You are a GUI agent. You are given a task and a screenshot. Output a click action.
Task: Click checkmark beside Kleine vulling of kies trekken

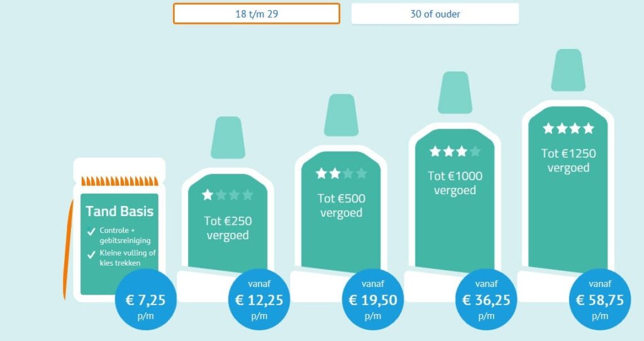(x=92, y=254)
